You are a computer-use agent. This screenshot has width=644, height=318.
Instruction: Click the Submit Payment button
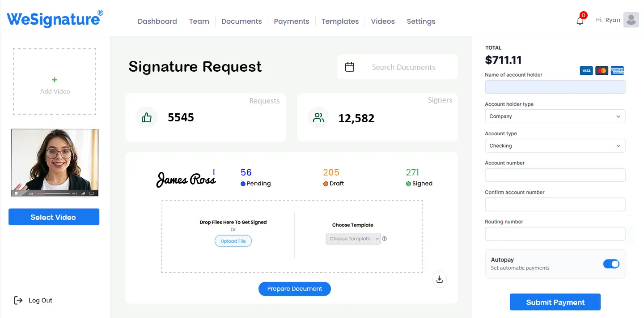pyautogui.click(x=555, y=302)
